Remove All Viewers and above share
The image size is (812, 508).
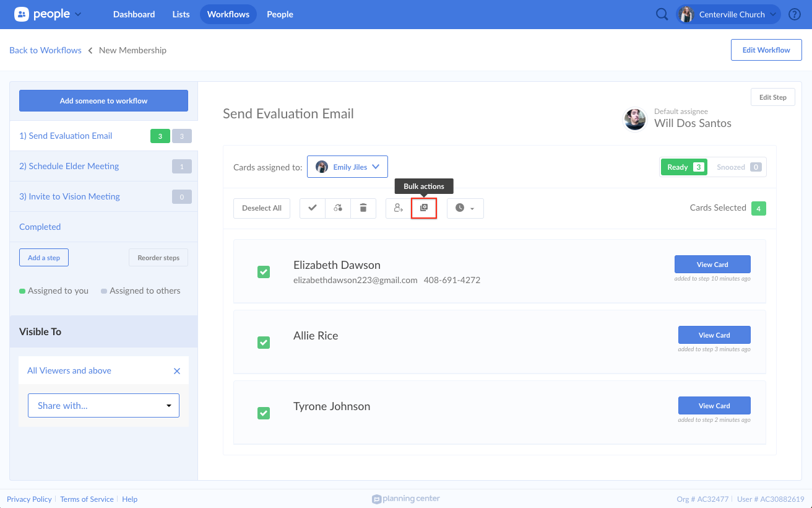pos(177,371)
